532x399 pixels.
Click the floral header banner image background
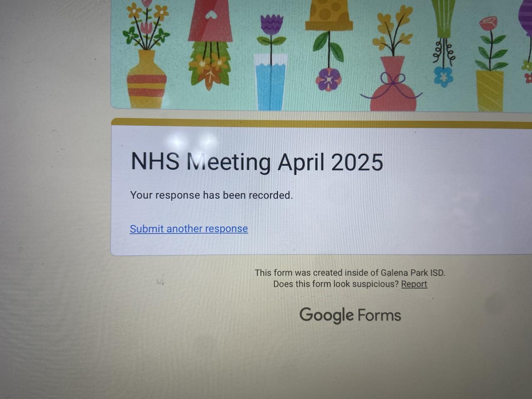click(x=321, y=55)
